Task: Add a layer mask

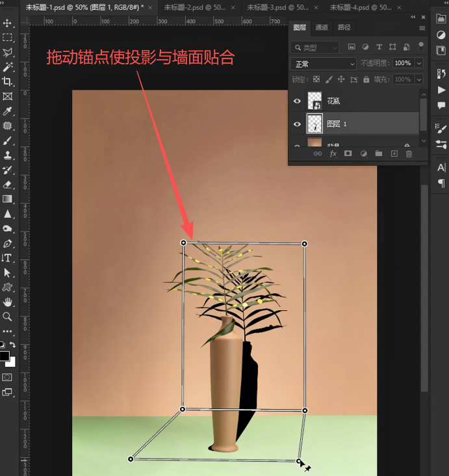Action: coord(348,153)
